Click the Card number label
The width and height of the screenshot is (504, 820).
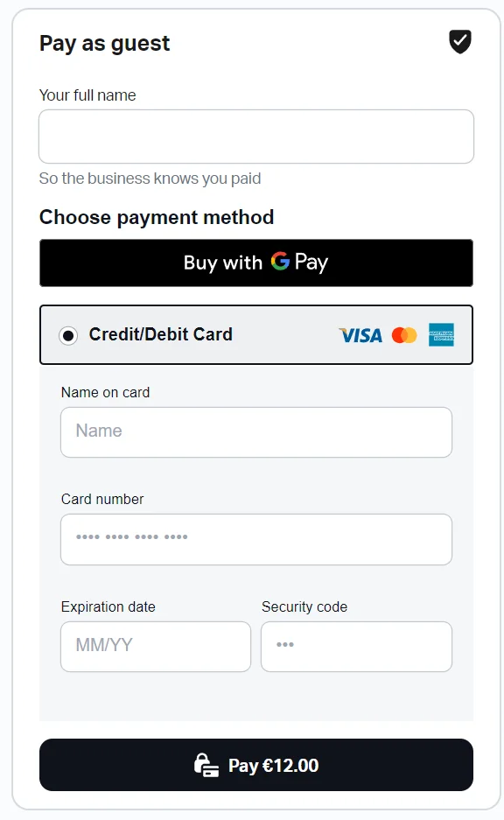click(102, 499)
